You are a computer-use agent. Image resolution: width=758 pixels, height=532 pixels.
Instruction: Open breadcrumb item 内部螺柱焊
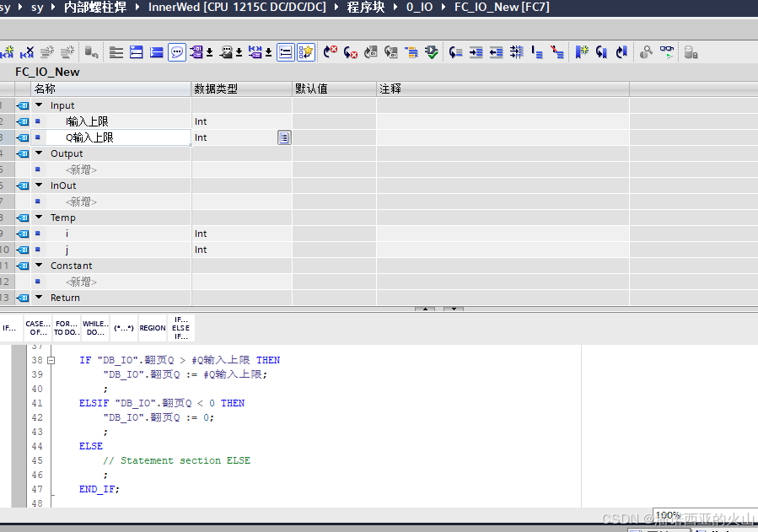coord(95,8)
